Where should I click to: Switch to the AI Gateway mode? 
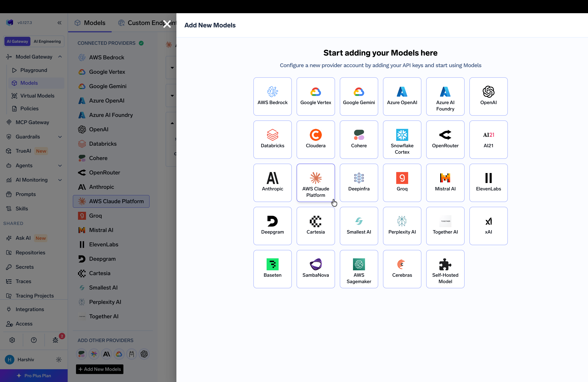[17, 42]
